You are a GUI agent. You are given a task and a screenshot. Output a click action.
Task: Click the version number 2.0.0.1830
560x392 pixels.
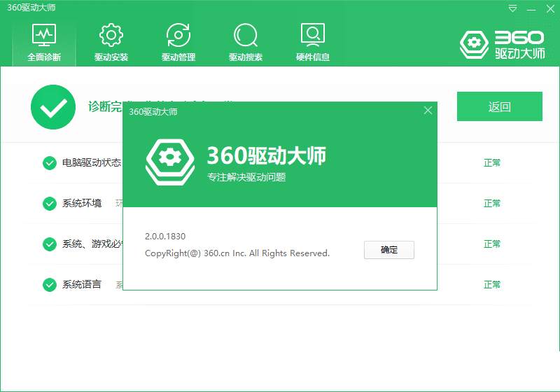(165, 236)
